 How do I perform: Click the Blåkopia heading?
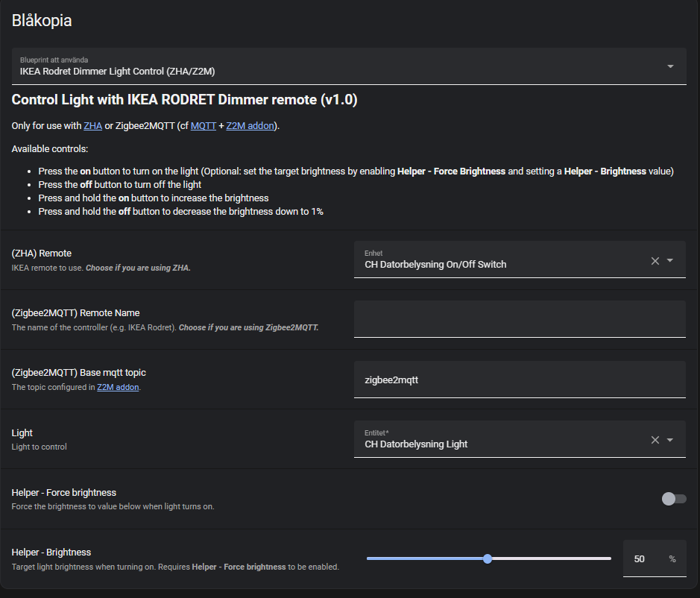42,21
